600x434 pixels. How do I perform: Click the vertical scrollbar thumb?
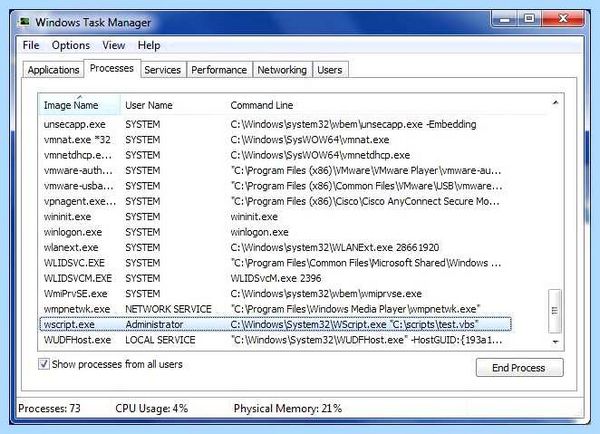click(555, 310)
